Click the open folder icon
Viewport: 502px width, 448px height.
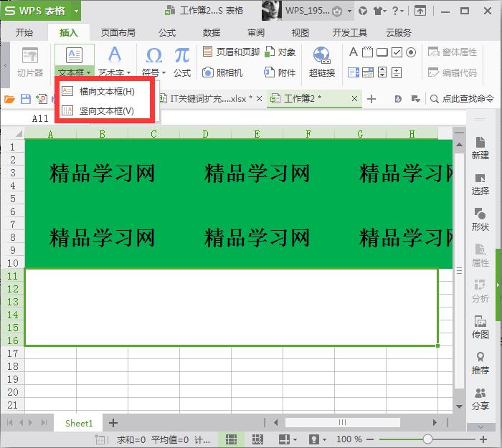pos(9,99)
